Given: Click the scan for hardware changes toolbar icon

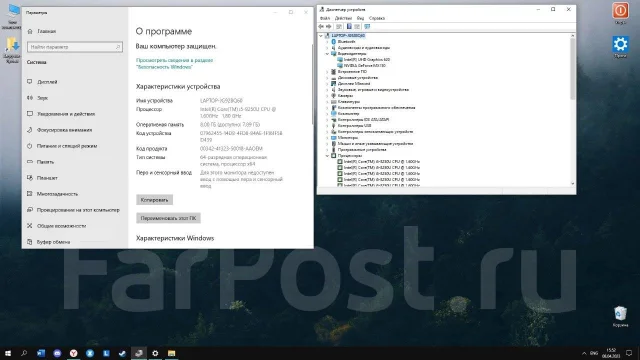Looking at the screenshot, I should pos(367,27).
